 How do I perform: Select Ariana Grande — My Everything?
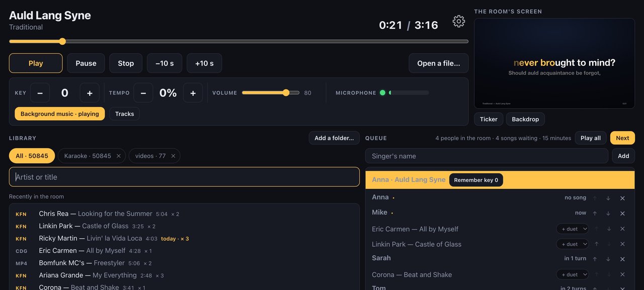click(x=184, y=275)
